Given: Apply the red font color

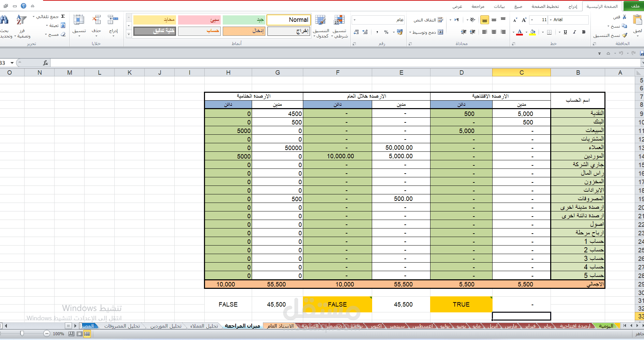Looking at the screenshot, I should (x=519, y=32).
